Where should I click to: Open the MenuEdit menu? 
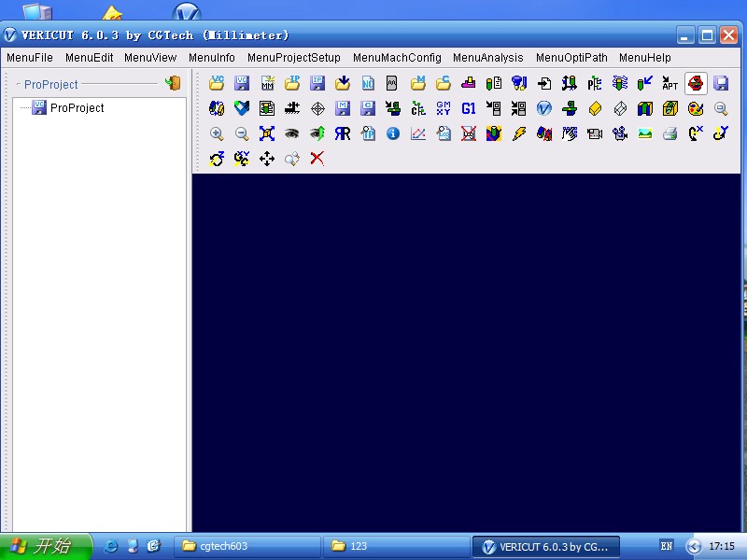coord(89,58)
